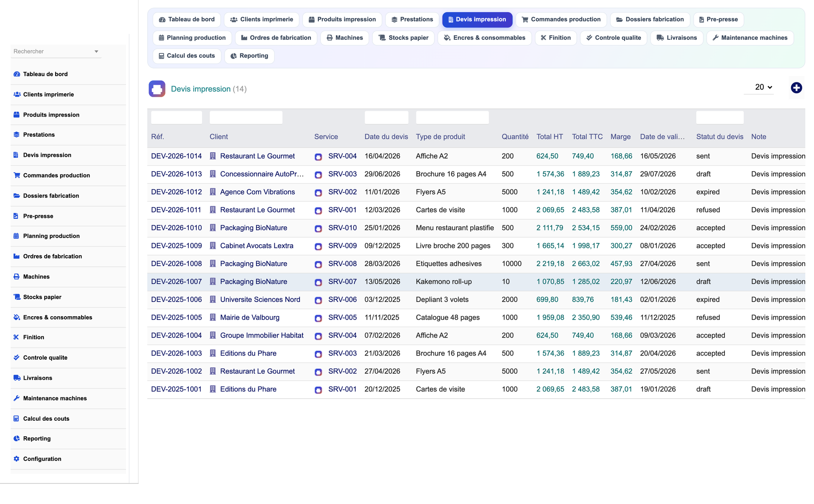Open the Statut du devis filter box
This screenshot has width=814, height=504.
(719, 118)
